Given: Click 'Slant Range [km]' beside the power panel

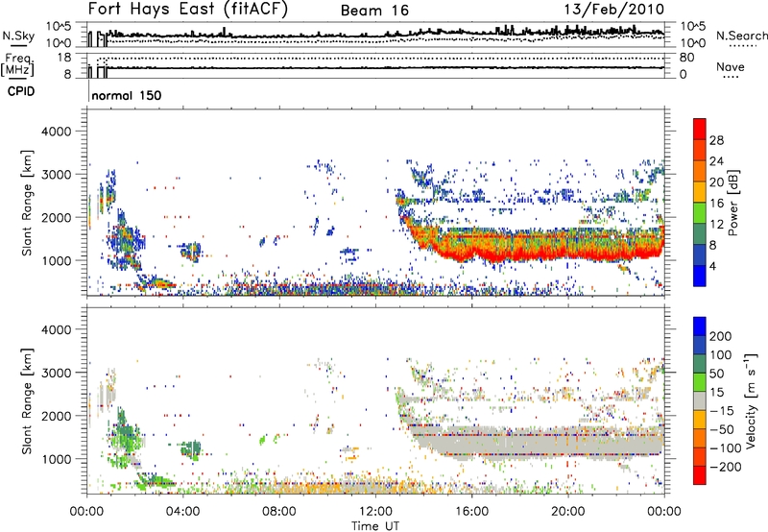Looking at the screenshot, I should coord(27,203).
